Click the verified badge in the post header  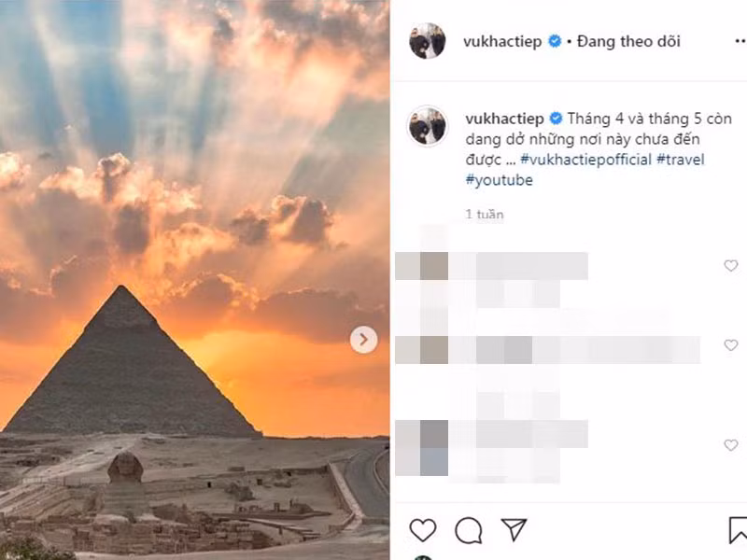click(x=554, y=42)
